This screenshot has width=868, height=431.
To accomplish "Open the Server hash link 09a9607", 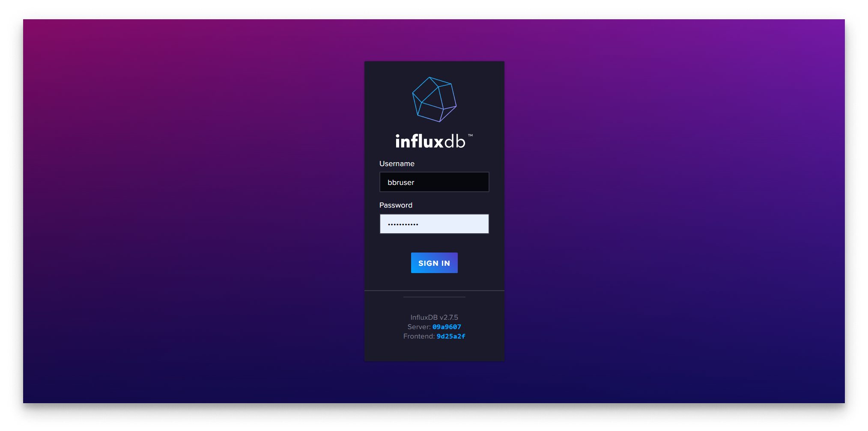I will tap(446, 327).
